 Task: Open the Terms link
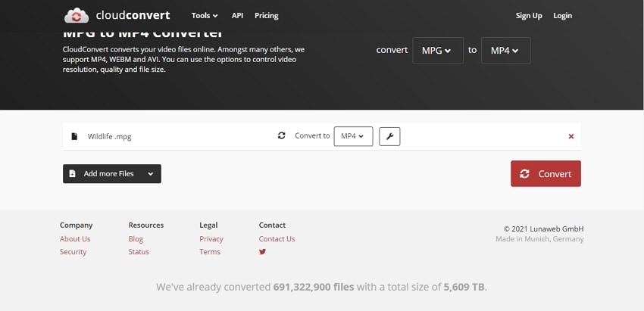click(x=210, y=252)
